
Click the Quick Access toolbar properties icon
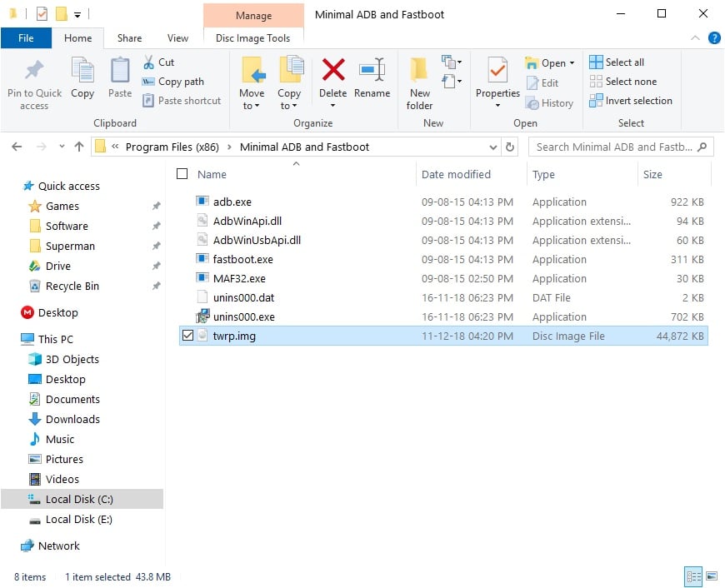tap(42, 14)
